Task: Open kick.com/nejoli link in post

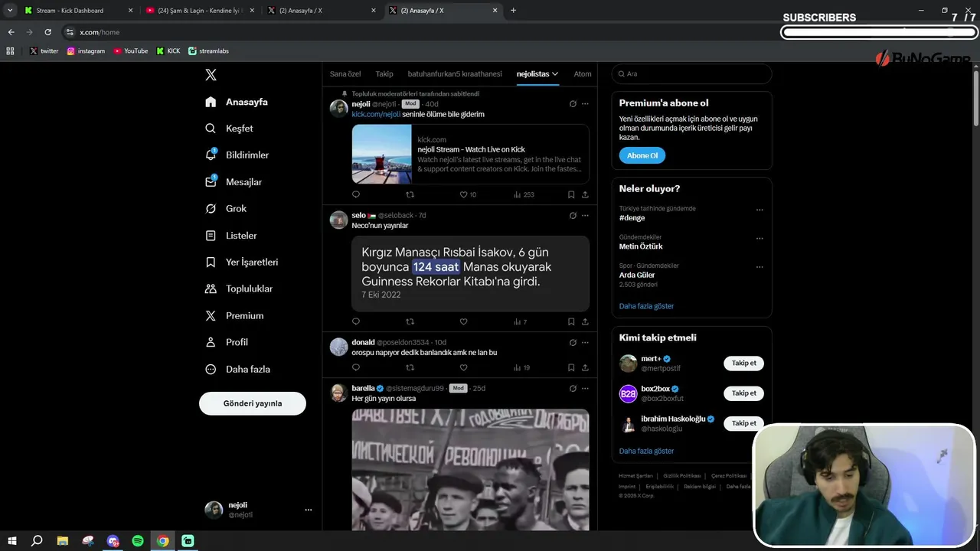Action: [376, 114]
